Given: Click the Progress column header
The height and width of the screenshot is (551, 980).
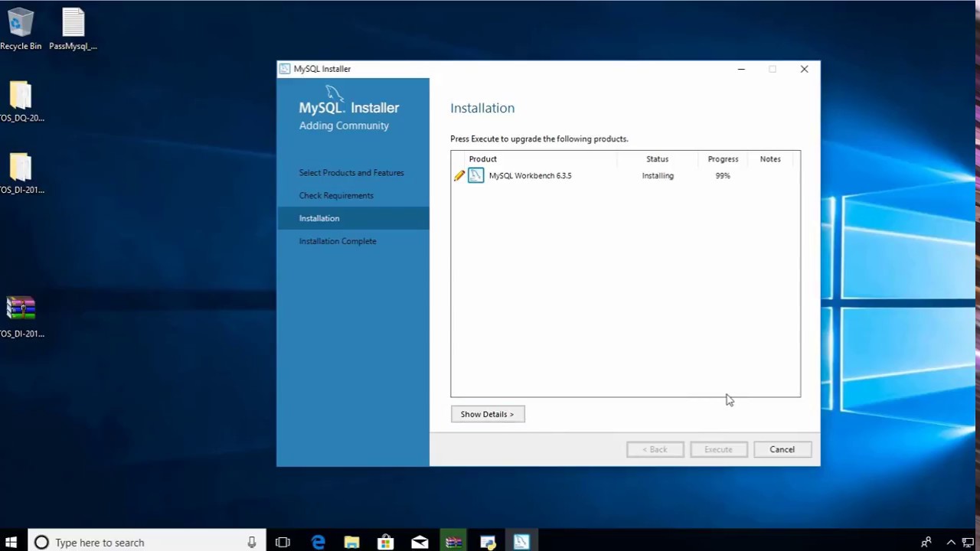Looking at the screenshot, I should (x=723, y=159).
